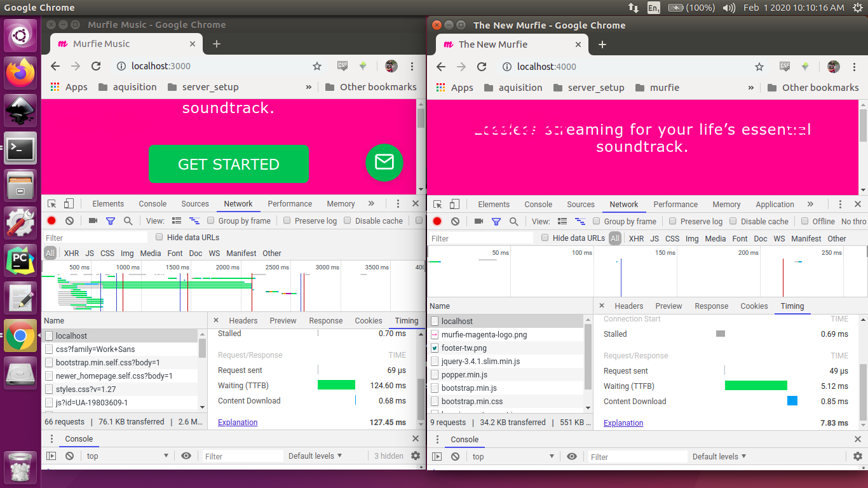Check Disable cache in right DevTools
The width and height of the screenshot is (868, 488).
pyautogui.click(x=733, y=222)
